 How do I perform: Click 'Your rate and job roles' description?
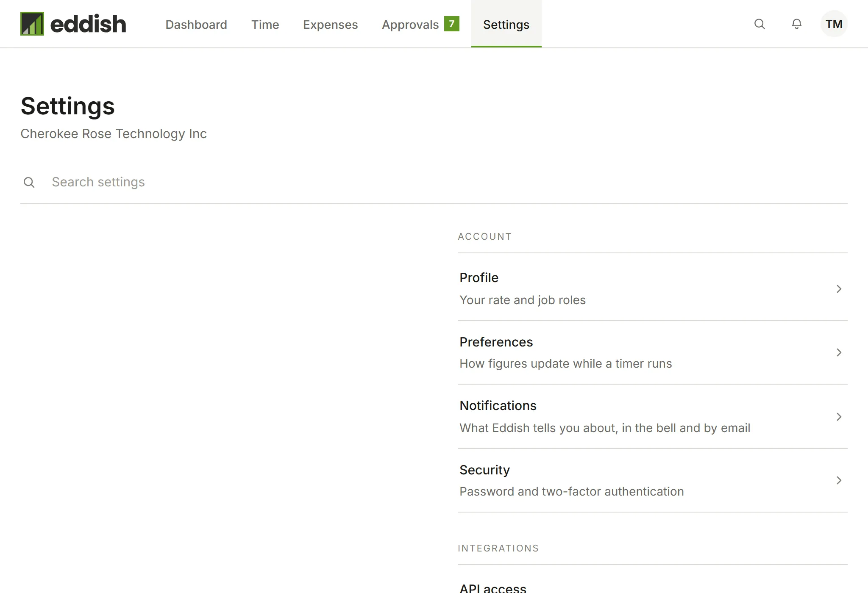[523, 300]
